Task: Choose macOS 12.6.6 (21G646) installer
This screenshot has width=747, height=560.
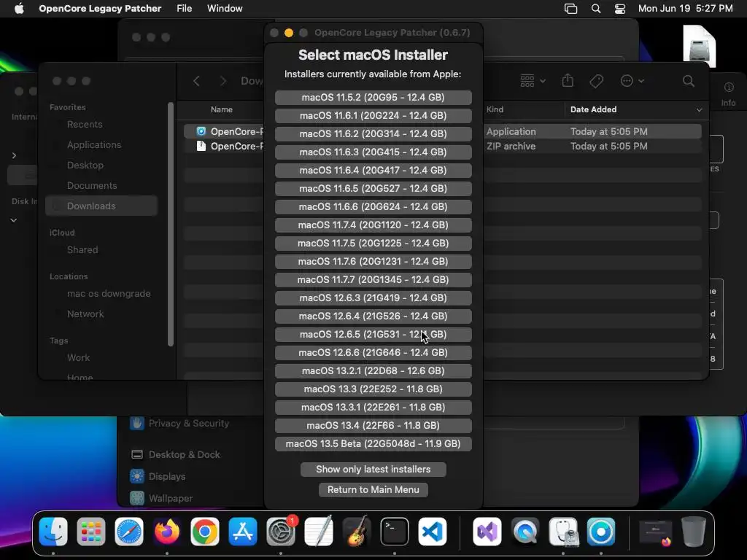Action: tap(373, 352)
